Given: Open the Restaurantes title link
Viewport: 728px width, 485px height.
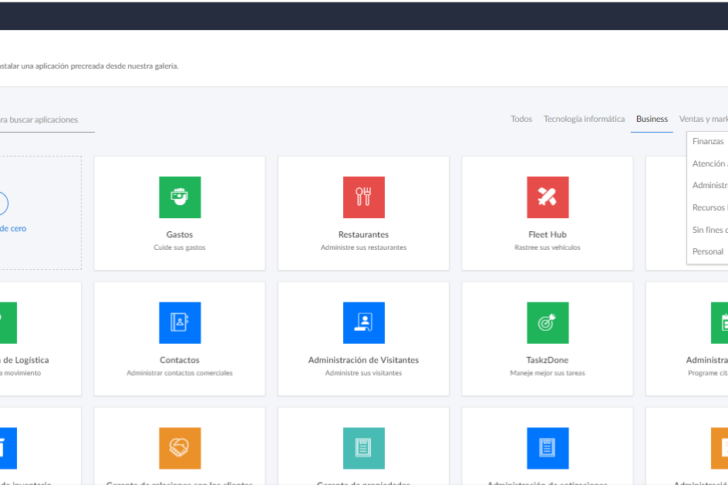Looking at the screenshot, I should coord(364,235).
